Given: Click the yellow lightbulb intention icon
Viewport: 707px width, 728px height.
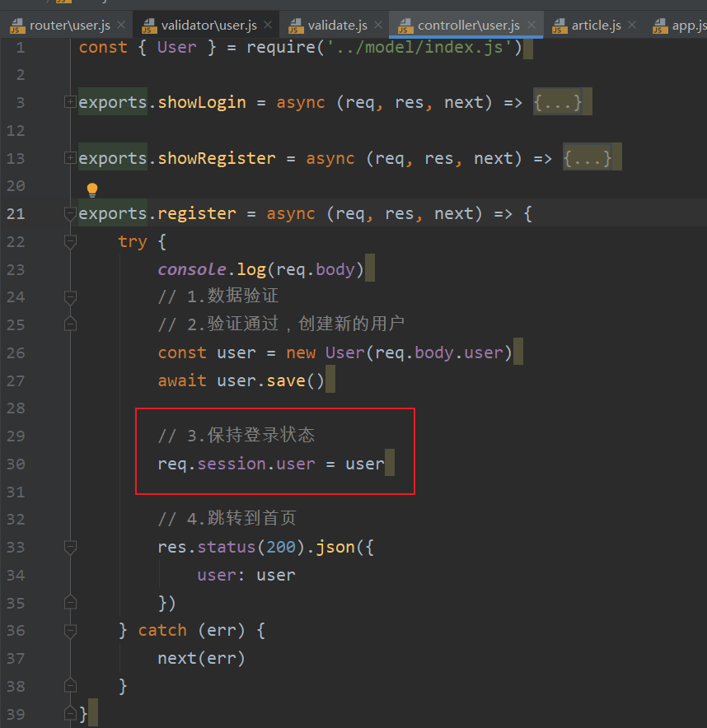Looking at the screenshot, I should coord(92,190).
